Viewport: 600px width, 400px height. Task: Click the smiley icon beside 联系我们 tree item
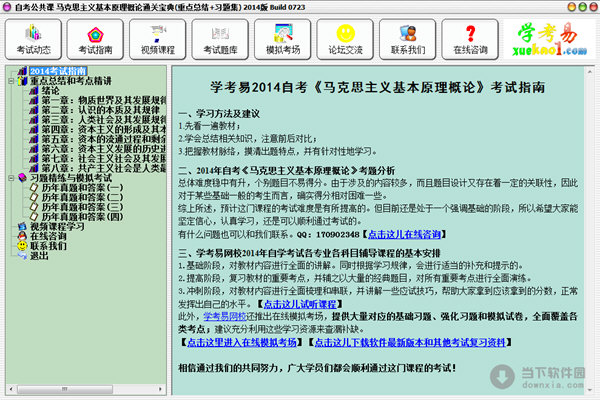click(x=23, y=246)
